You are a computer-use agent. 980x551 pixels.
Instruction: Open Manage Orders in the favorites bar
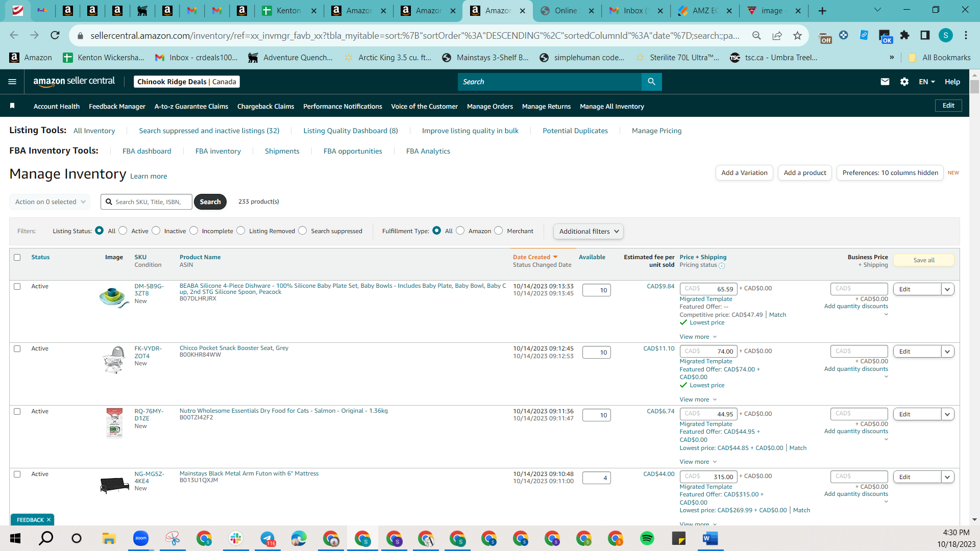coord(490,106)
